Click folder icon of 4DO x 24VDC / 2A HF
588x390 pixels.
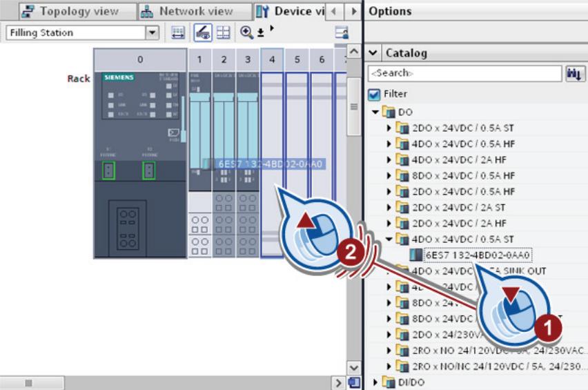click(402, 159)
